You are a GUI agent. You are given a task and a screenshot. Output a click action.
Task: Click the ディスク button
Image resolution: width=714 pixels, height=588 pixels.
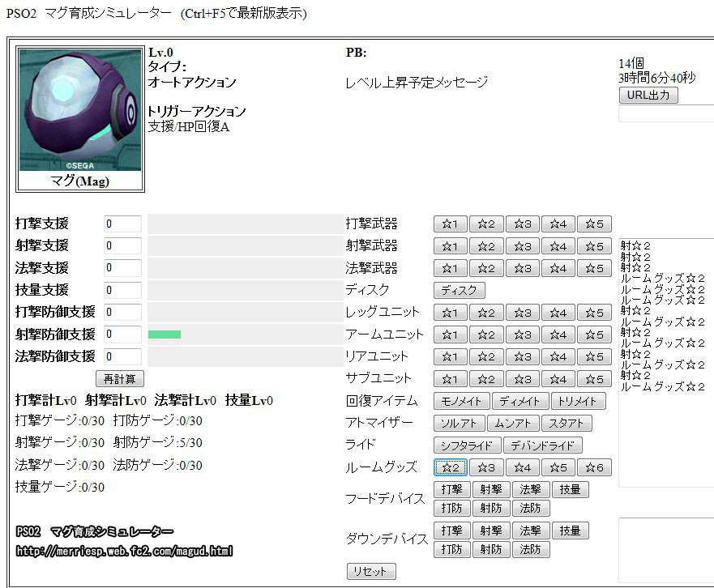(x=459, y=291)
